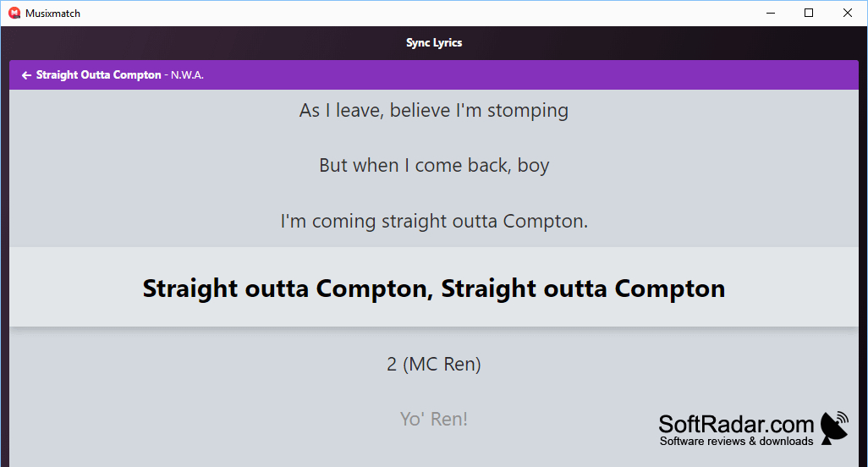The width and height of the screenshot is (868, 467).
Task: Click the N.W.A. artist name
Action: (x=187, y=75)
